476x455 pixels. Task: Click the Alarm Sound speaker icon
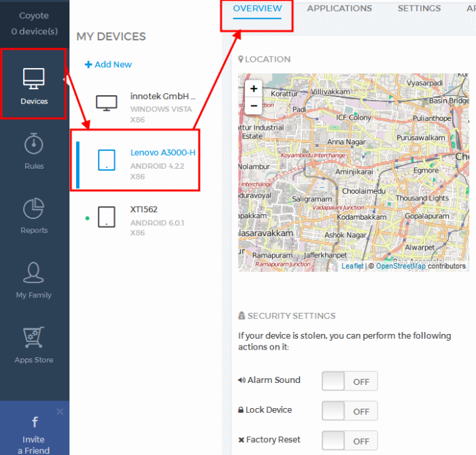point(241,380)
